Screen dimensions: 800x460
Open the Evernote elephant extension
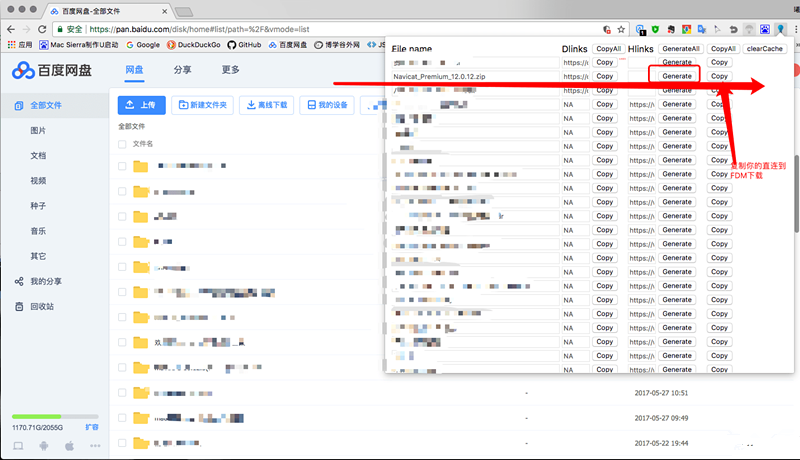point(671,30)
